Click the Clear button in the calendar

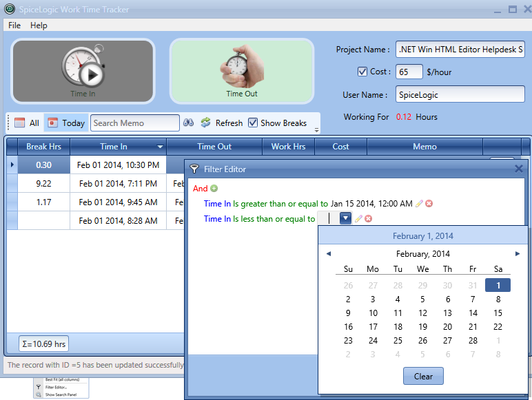coord(423,376)
